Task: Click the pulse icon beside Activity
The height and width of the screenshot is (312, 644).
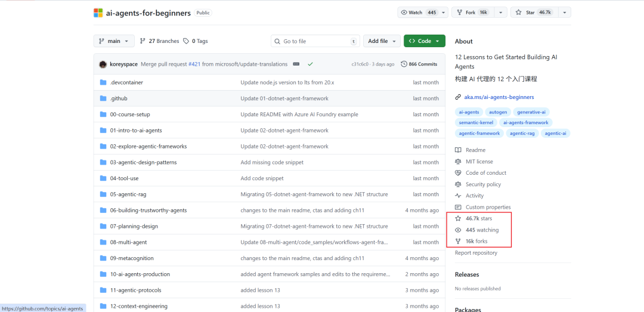Action: [458, 196]
